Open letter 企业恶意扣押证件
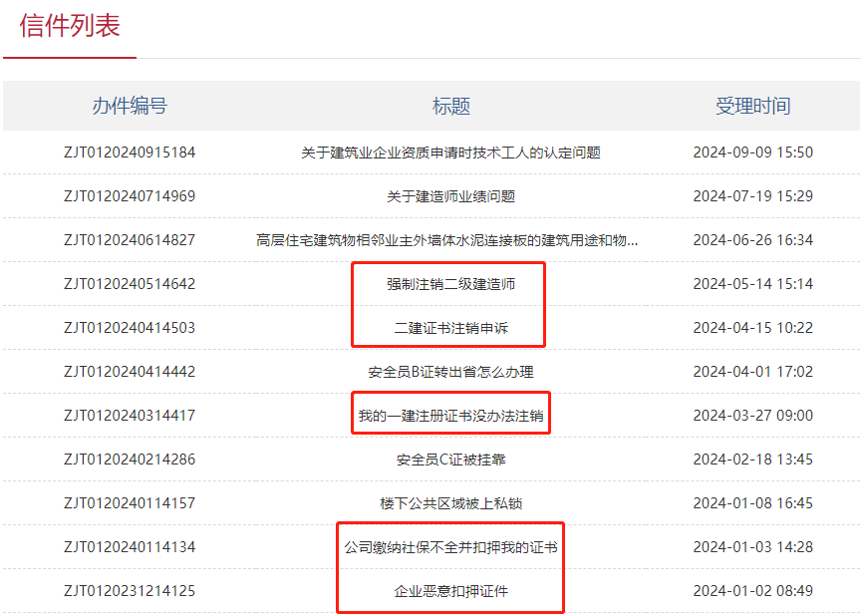Image resolution: width=864 pixels, height=616 pixels. click(x=450, y=591)
